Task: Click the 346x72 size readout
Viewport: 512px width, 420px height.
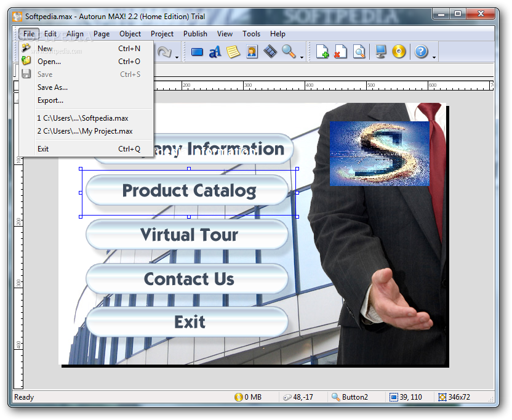Action: (459, 397)
